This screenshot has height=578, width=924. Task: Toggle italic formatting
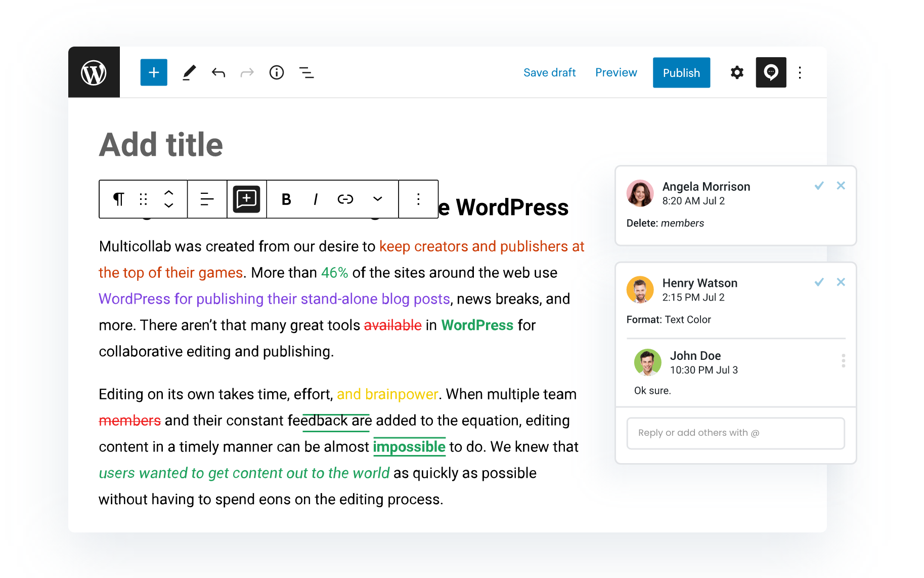coord(316,199)
